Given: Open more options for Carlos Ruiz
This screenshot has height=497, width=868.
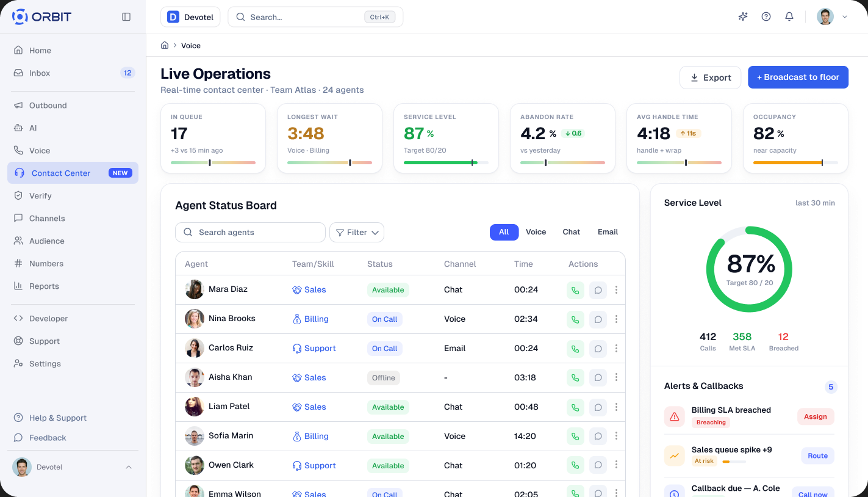Looking at the screenshot, I should [x=617, y=349].
